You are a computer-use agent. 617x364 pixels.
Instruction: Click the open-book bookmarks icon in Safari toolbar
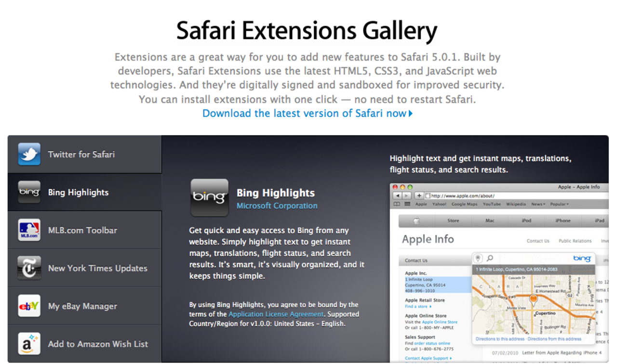396,204
